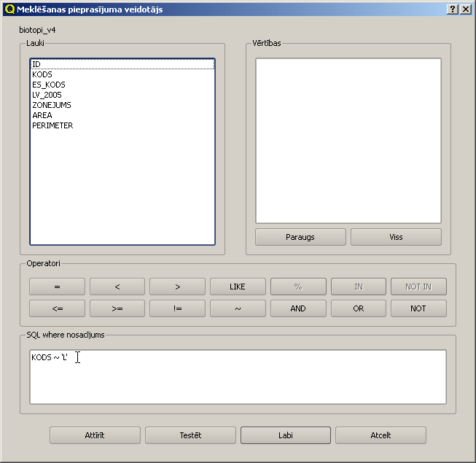This screenshot has width=476, height=463.
Task: Click the help question mark title bar button
Action: [453, 9]
